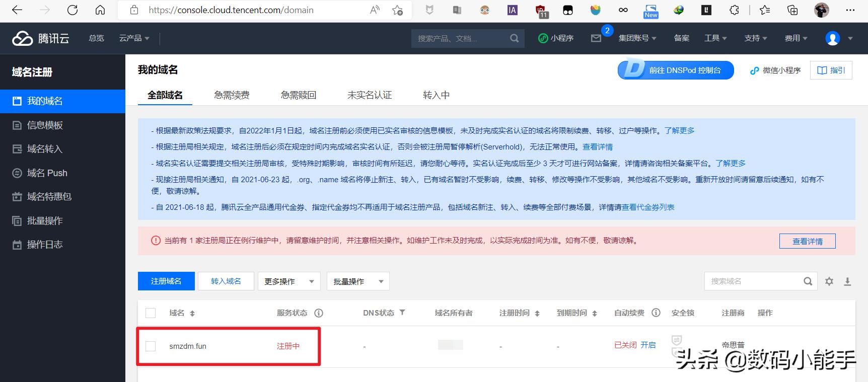
Task: Expand the 支持 dropdown
Action: tap(756, 38)
